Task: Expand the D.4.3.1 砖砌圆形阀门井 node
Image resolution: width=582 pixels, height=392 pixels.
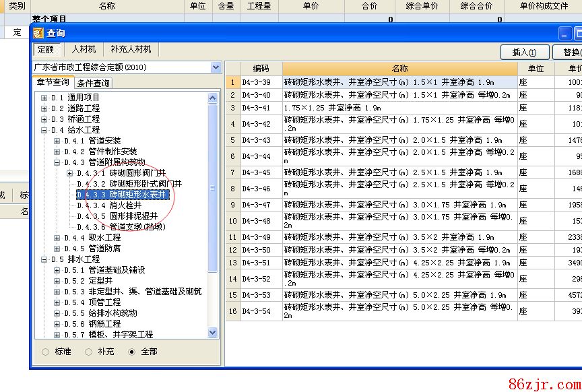Action: [70, 173]
